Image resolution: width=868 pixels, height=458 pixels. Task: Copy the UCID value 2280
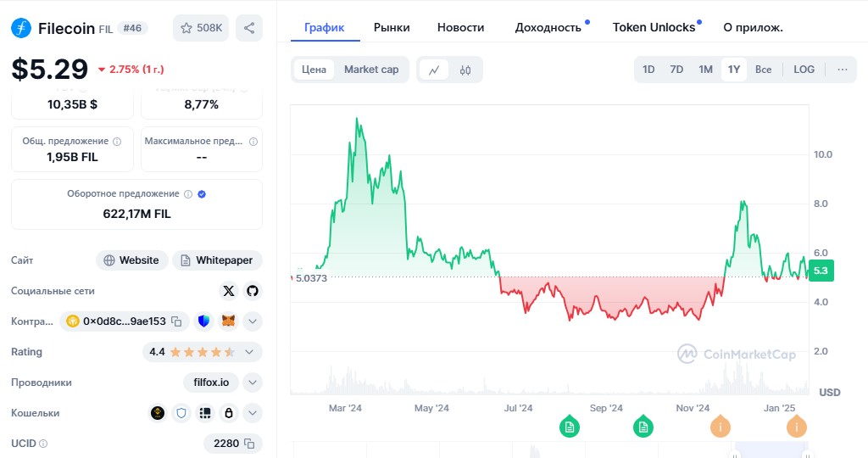click(x=248, y=444)
